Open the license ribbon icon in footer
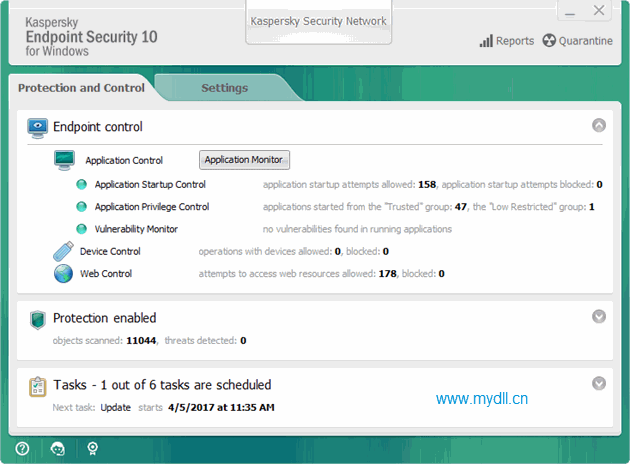This screenshot has height=464, width=630. (x=92, y=448)
